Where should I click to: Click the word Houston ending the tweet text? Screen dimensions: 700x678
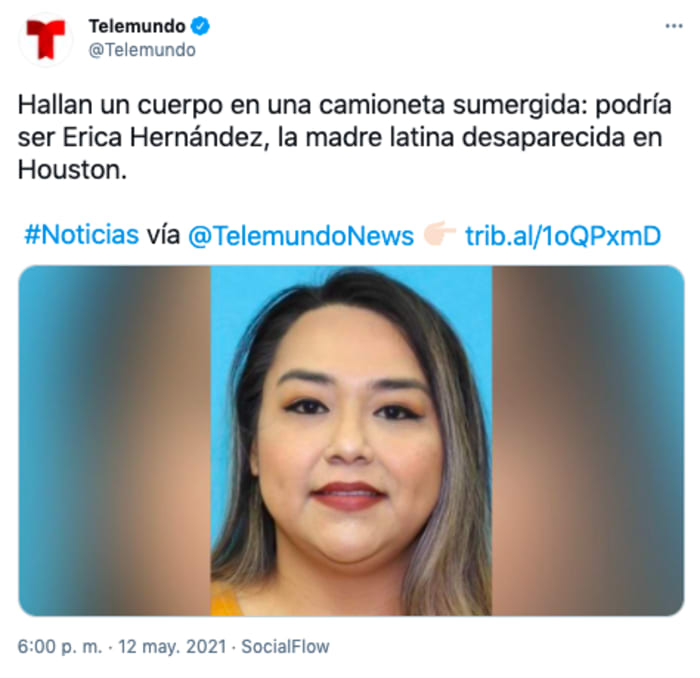point(69,170)
